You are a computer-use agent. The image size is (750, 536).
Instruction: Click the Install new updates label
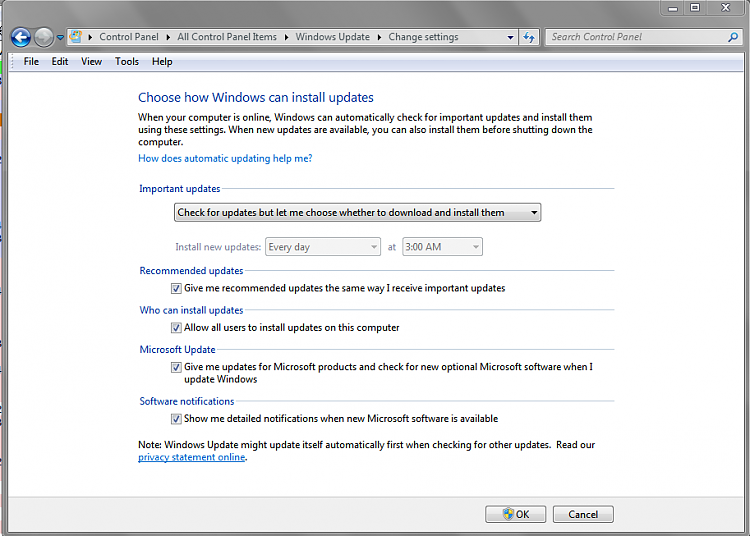(x=218, y=247)
